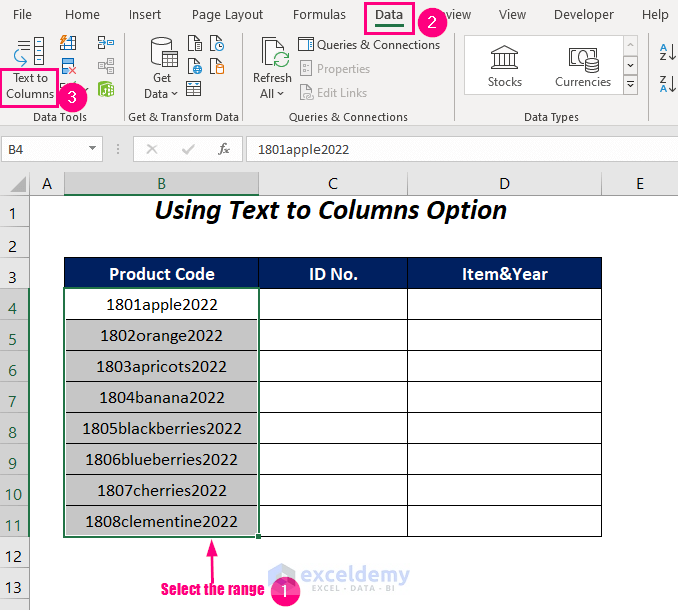The height and width of the screenshot is (610, 678).
Task: Open the File tab
Action: (x=22, y=15)
